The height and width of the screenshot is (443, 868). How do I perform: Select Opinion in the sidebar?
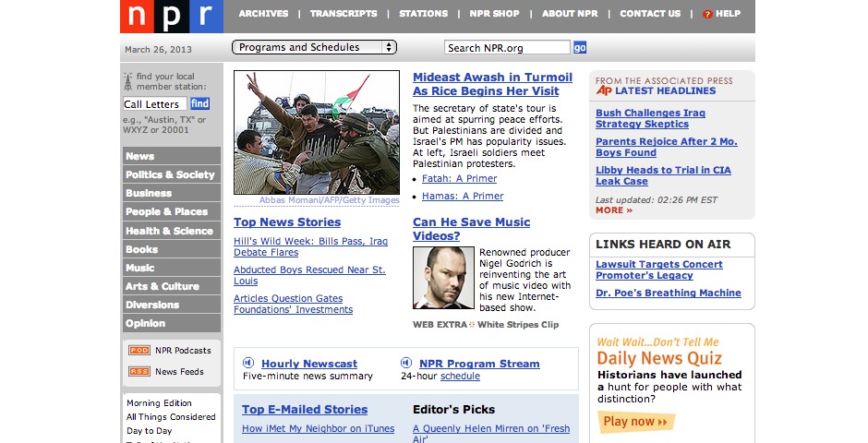tap(172, 323)
